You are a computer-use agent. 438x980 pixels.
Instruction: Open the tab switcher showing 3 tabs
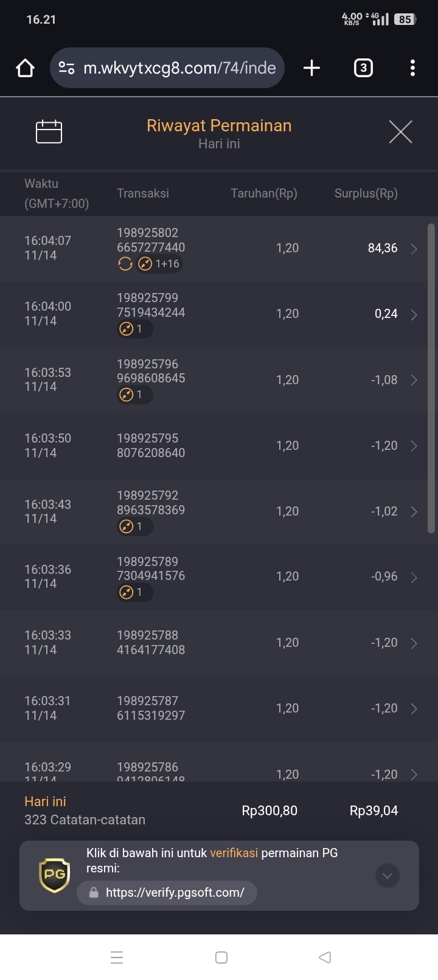pyautogui.click(x=363, y=68)
